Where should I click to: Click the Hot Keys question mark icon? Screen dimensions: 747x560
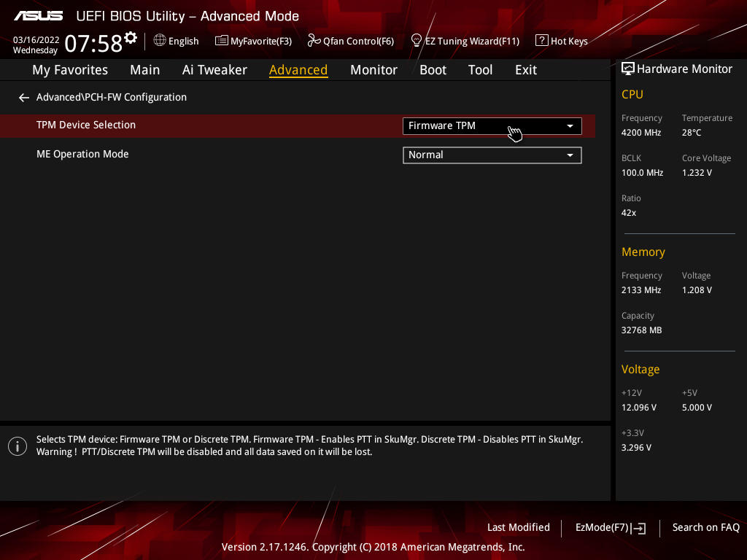tap(541, 40)
